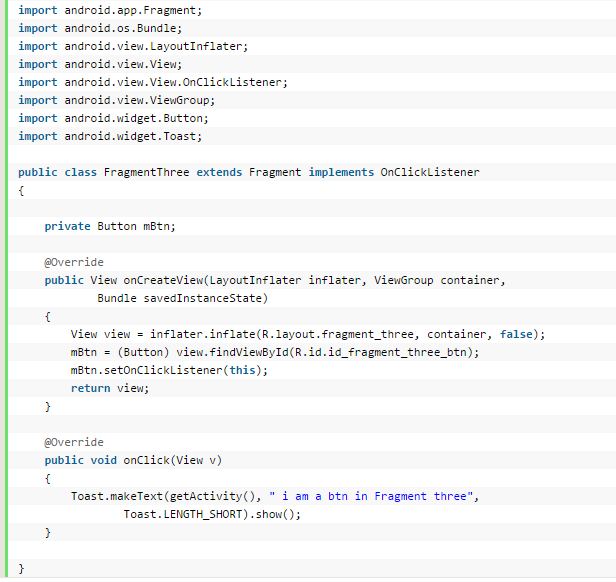Click the "public void onClick(View v)" line
Screen dimensions: 616x582
[133, 460]
